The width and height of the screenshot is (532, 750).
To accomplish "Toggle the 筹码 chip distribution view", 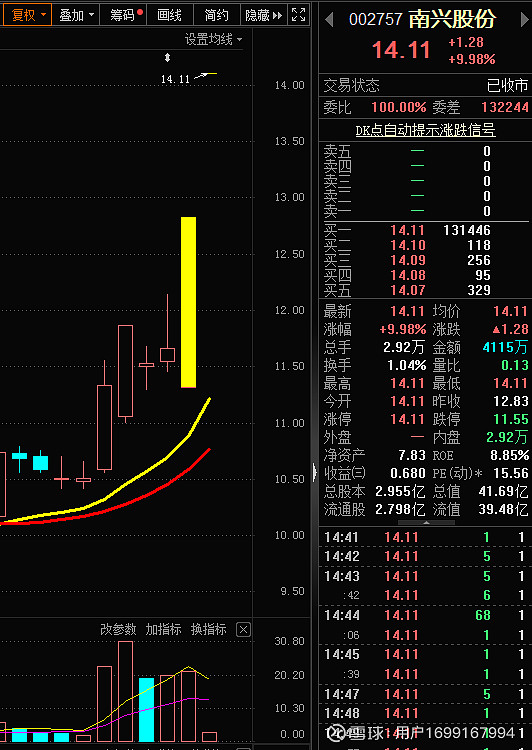I will pyautogui.click(x=123, y=15).
